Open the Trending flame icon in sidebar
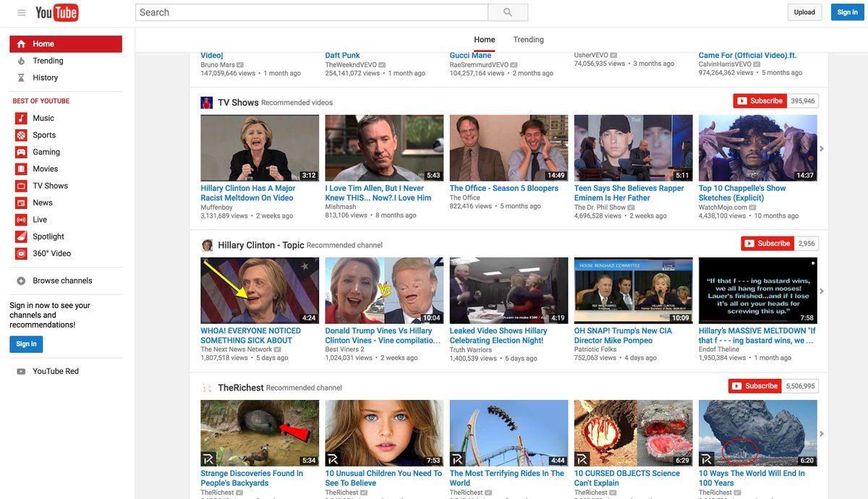The height and width of the screenshot is (499, 868). pyautogui.click(x=21, y=61)
